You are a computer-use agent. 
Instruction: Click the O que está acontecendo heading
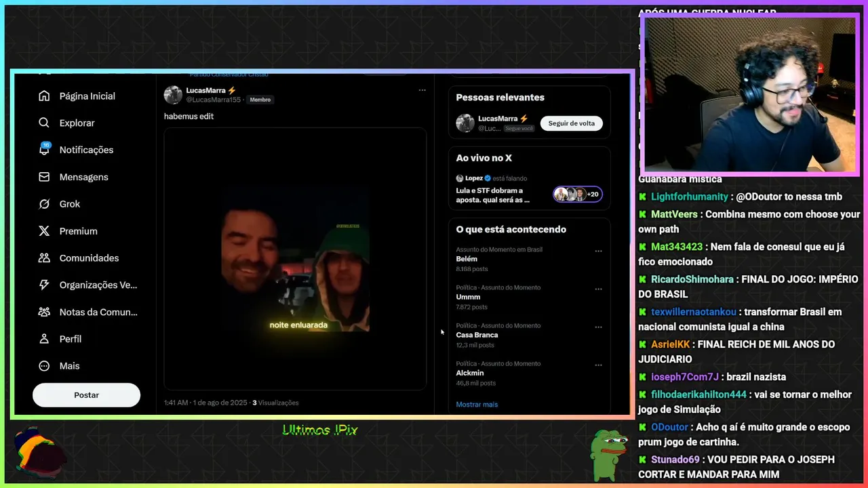tap(511, 230)
